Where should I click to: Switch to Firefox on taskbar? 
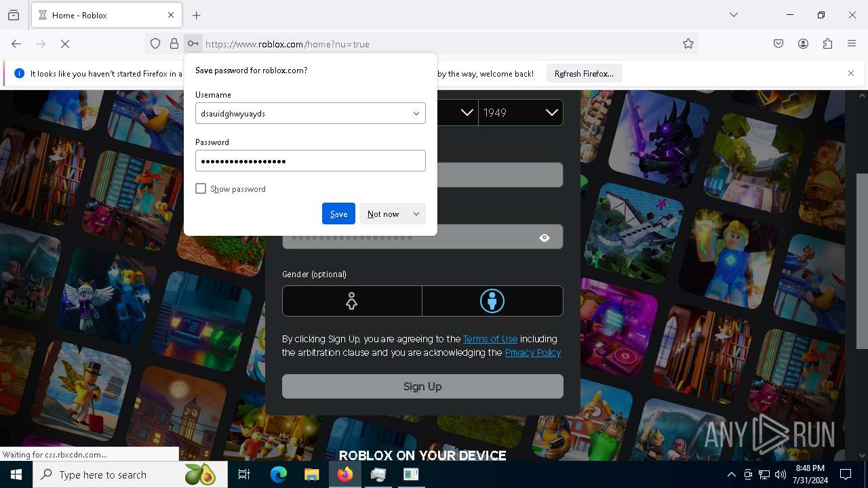[x=345, y=474]
